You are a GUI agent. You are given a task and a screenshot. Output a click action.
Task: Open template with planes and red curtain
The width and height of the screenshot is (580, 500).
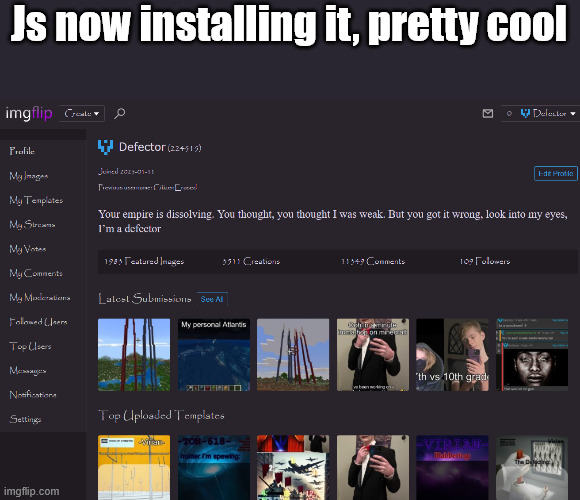point(293,467)
